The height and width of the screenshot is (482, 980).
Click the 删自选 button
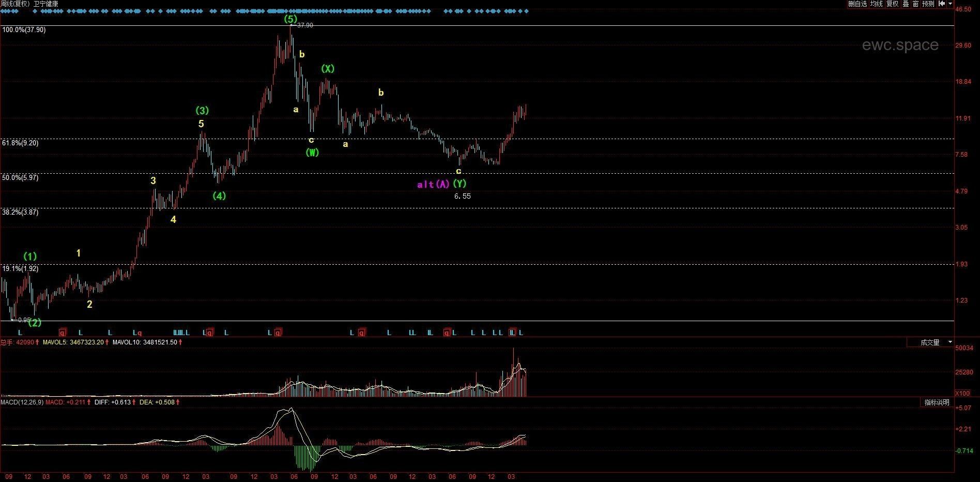(857, 4)
